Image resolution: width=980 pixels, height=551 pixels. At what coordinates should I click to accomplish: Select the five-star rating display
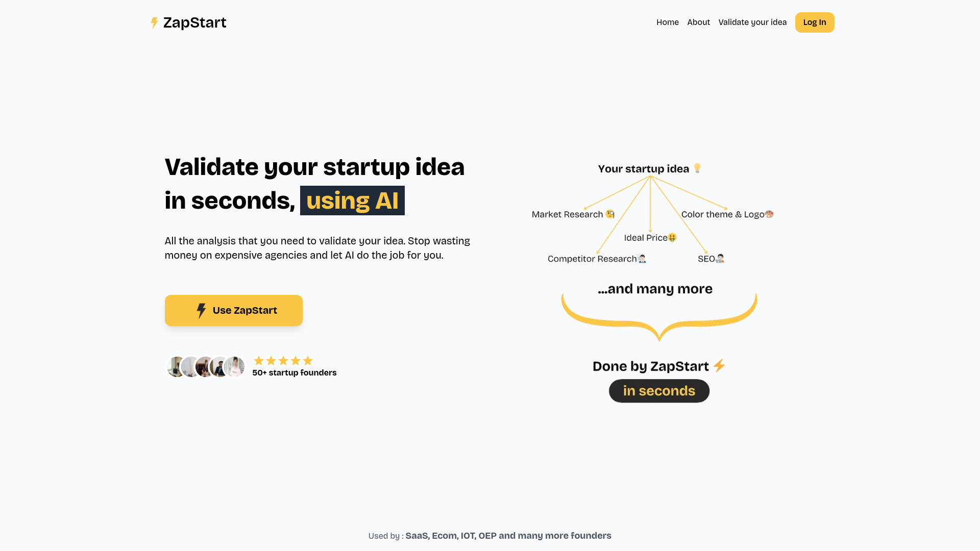point(283,361)
